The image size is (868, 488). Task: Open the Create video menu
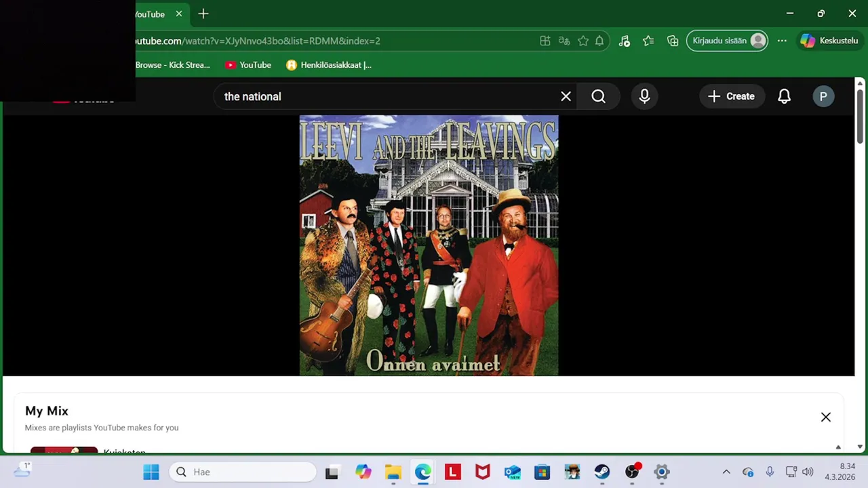[x=732, y=96]
